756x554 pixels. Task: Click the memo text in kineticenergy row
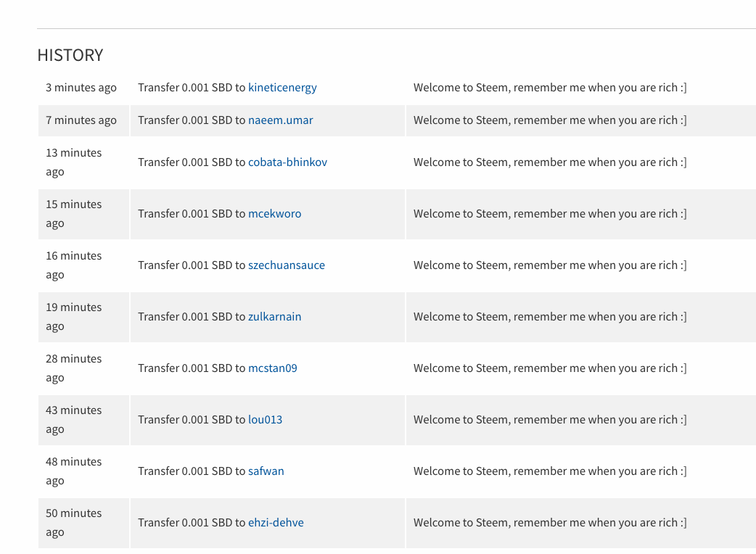coord(549,88)
